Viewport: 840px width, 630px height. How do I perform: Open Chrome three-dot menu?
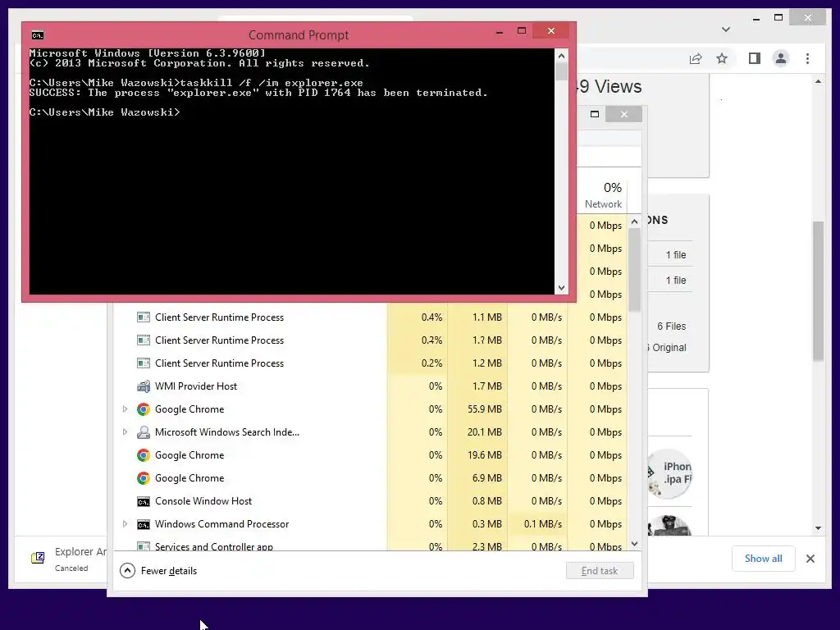click(807, 58)
